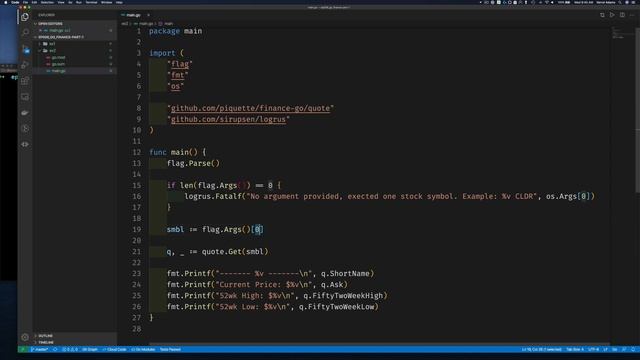The width and height of the screenshot is (640, 360).
Task: Split the editor to the right
Action: [622, 15]
